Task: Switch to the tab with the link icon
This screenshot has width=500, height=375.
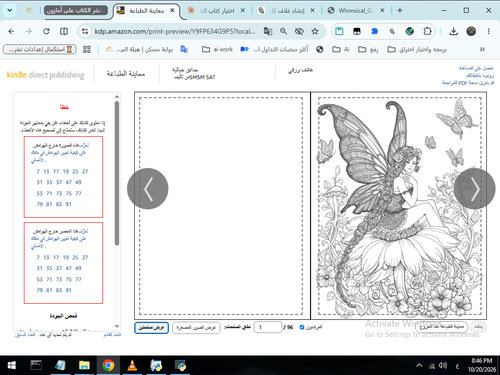Action: [x=286, y=11]
